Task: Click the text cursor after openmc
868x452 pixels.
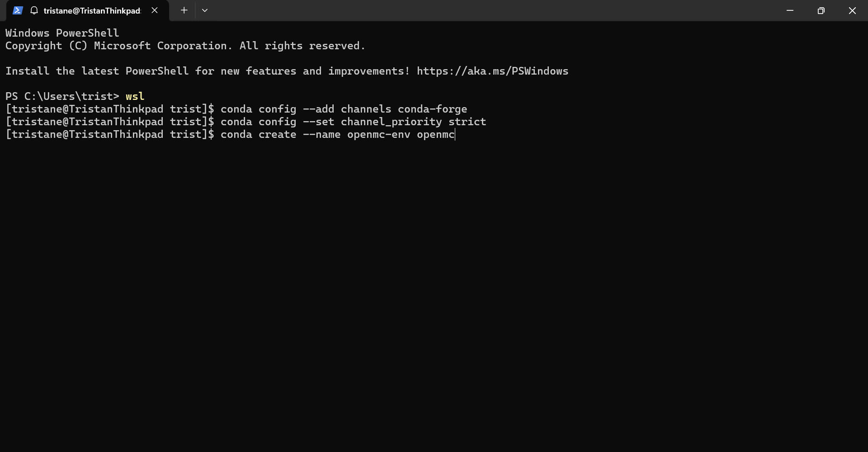Action: click(456, 135)
